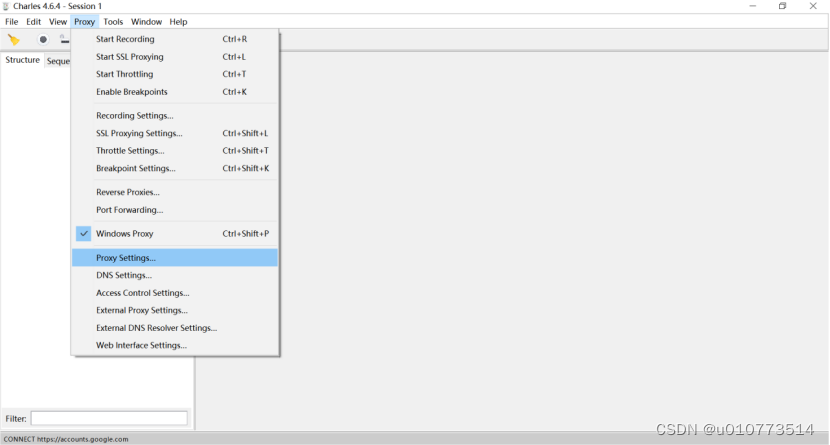Open External DNS Resolver Settings...

(175, 328)
